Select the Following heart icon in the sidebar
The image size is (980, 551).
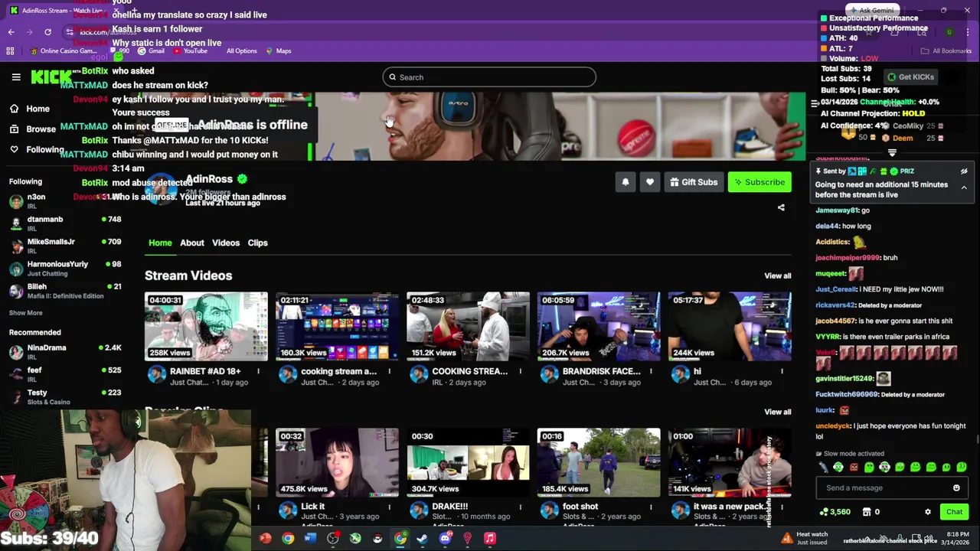point(14,149)
